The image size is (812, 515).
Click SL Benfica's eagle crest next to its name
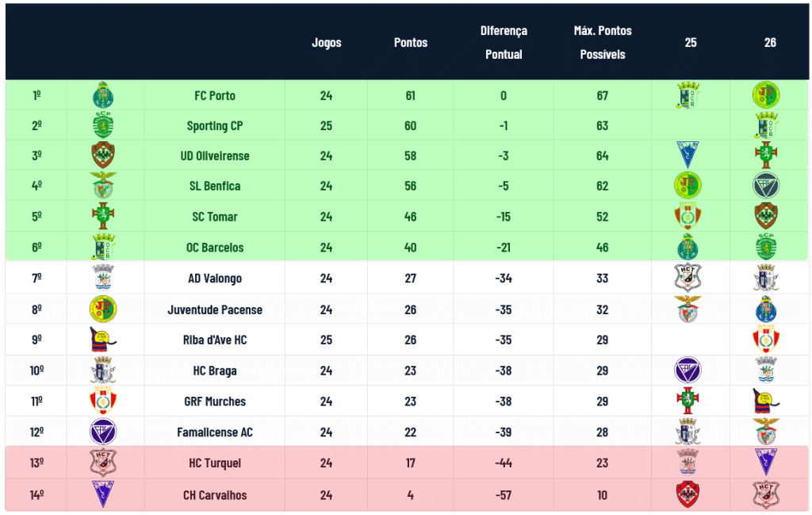pyautogui.click(x=103, y=186)
